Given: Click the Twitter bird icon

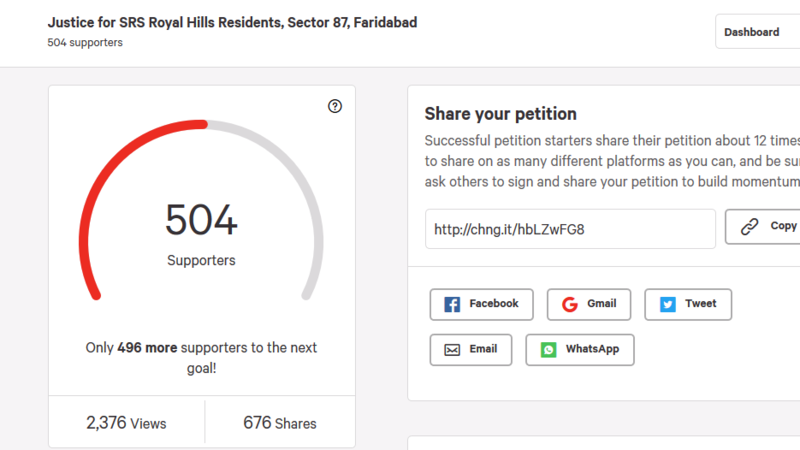Looking at the screenshot, I should coord(668,304).
